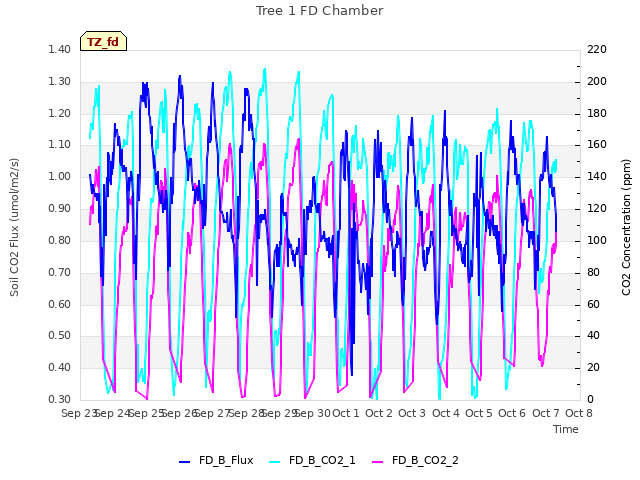This screenshot has height=480, width=640.
Task: Click the 140 right axis value
Action: tap(597, 177)
